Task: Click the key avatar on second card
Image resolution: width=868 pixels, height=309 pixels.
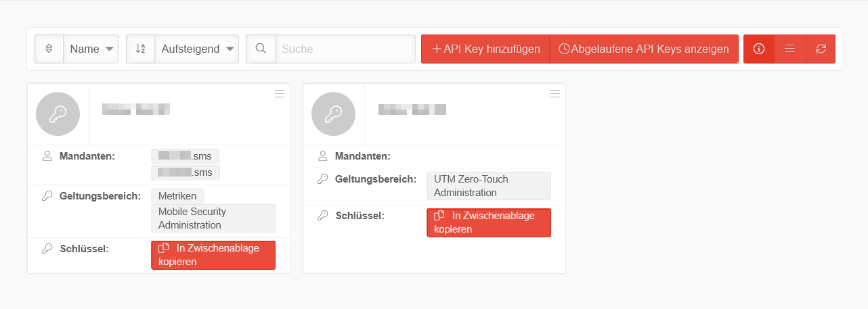Action: [334, 114]
